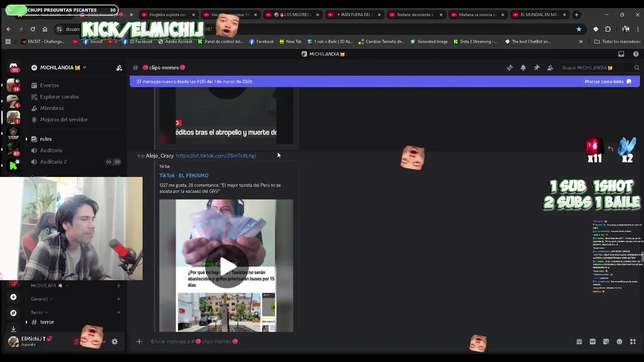The height and width of the screenshot is (362, 644).
Task: Open the new messages banner 27 mensajes nuevos
Action: pyautogui.click(x=194, y=81)
